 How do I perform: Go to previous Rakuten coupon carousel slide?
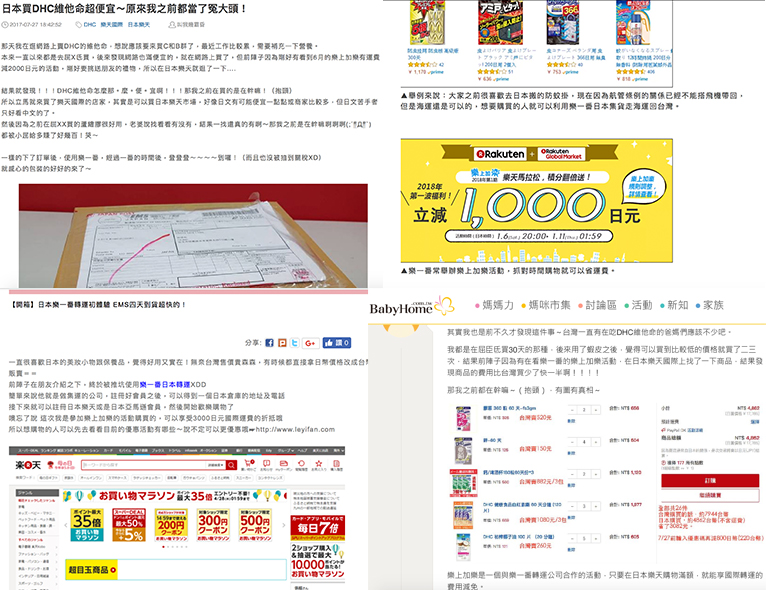[66, 525]
